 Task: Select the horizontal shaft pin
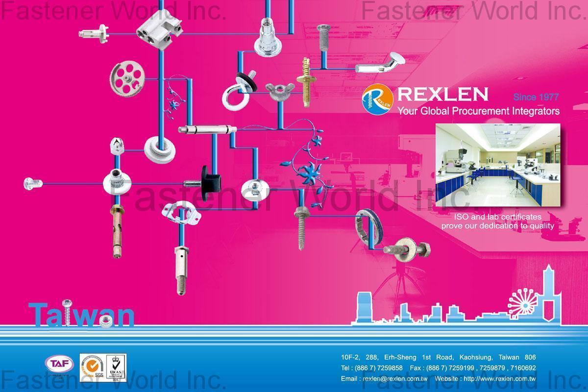(x=207, y=130)
